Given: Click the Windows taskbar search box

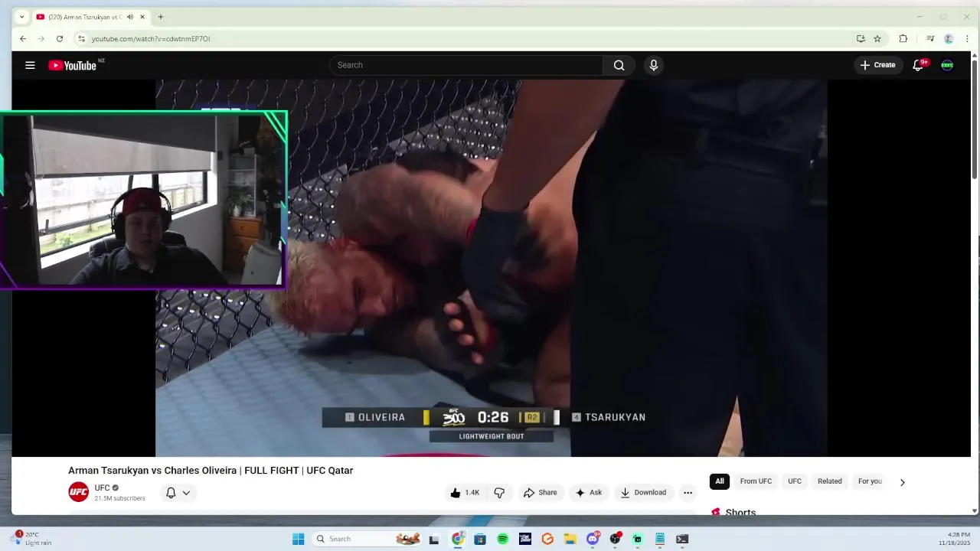Looking at the screenshot, I should click(x=368, y=539).
